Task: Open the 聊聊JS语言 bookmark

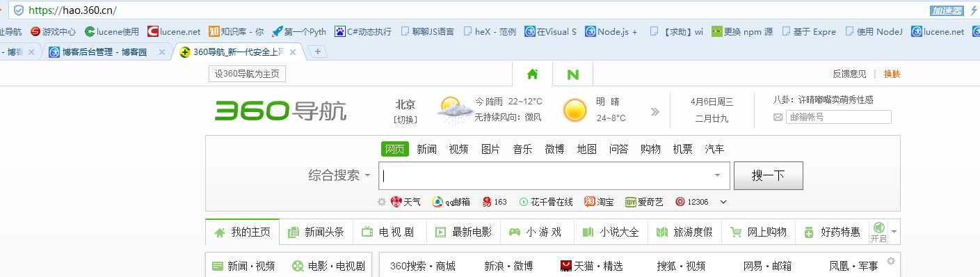Action: (x=427, y=31)
